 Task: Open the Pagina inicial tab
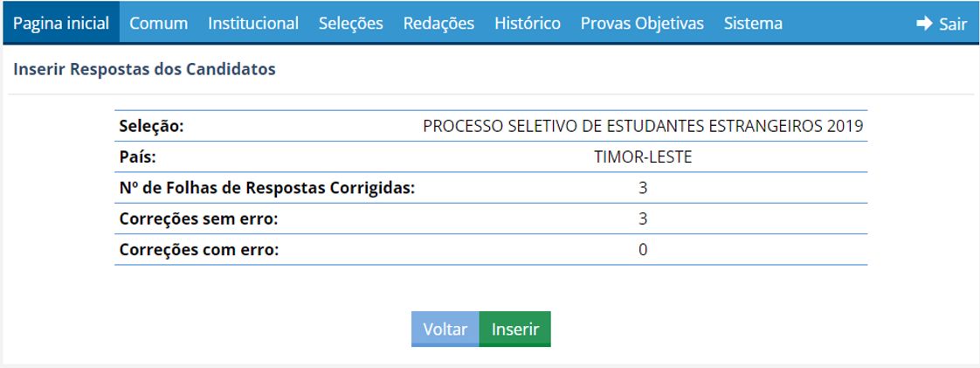pos(61,24)
